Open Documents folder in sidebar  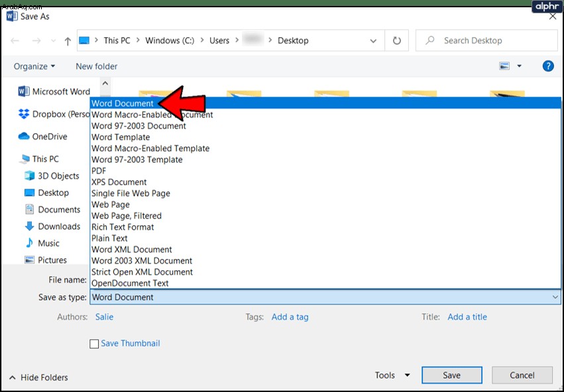click(x=52, y=209)
